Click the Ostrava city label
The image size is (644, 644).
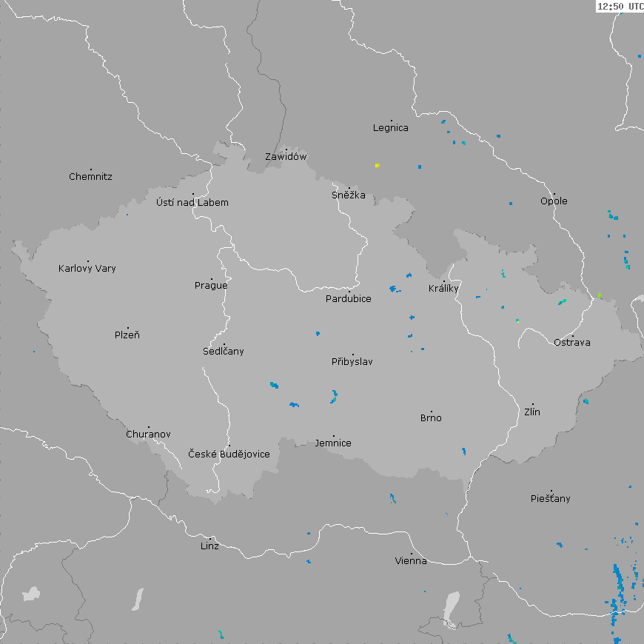pos(572,343)
